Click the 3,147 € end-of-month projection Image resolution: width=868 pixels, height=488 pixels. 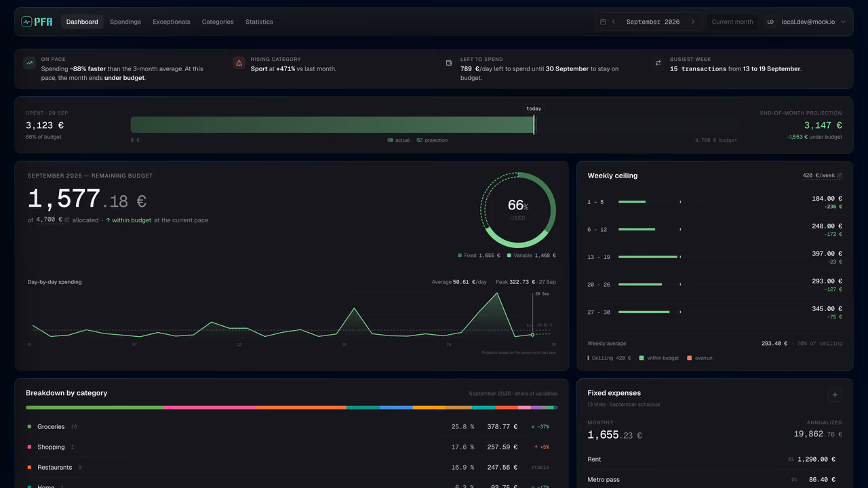click(823, 125)
